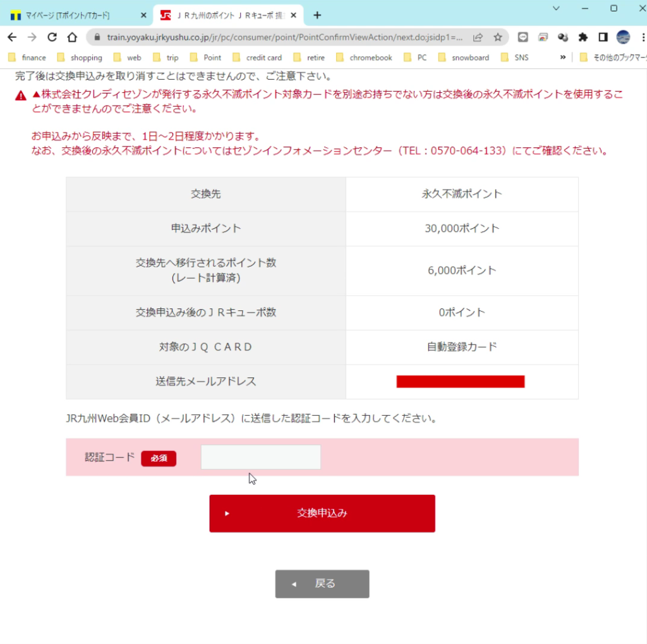Open the chromebook bookmark folder
The image size is (647, 644).
[x=365, y=58]
